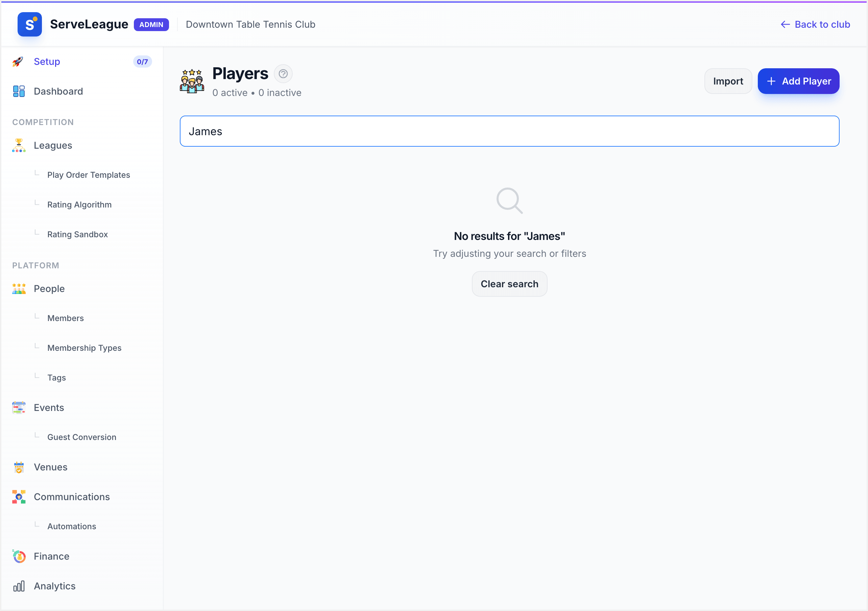
Task: Click the Setup rocket icon
Action: point(18,62)
